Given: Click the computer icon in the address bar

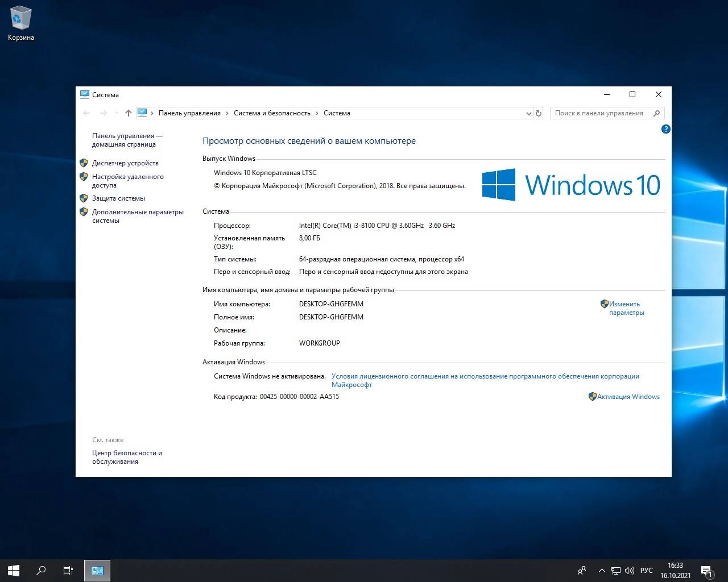Looking at the screenshot, I should [142, 113].
